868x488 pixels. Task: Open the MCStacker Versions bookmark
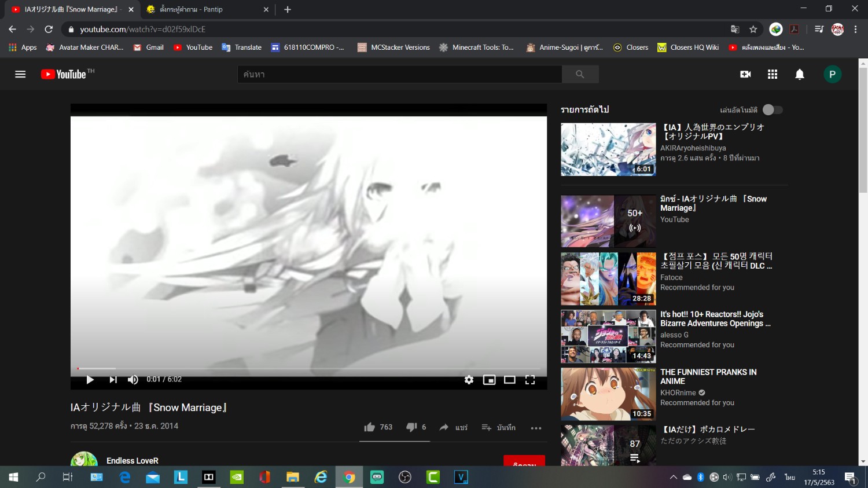(x=393, y=47)
